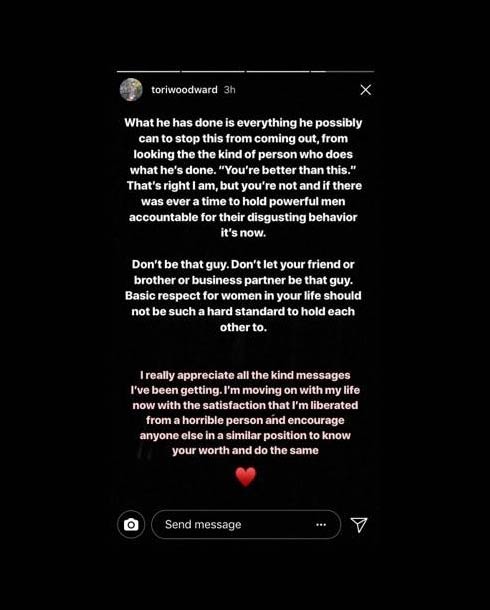Open the camera icon beside the message box
The height and width of the screenshot is (610, 490).
(x=131, y=524)
